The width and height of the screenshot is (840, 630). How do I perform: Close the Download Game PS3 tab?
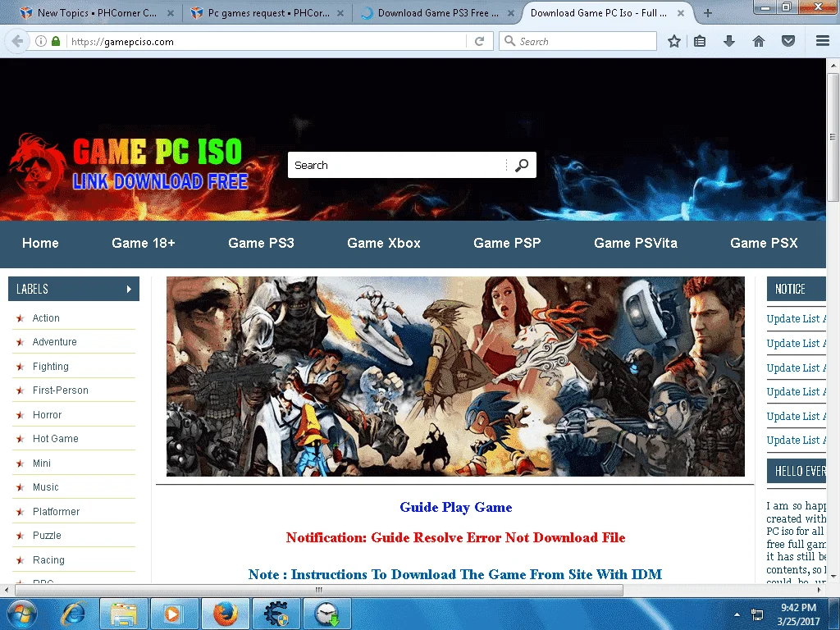(511, 13)
